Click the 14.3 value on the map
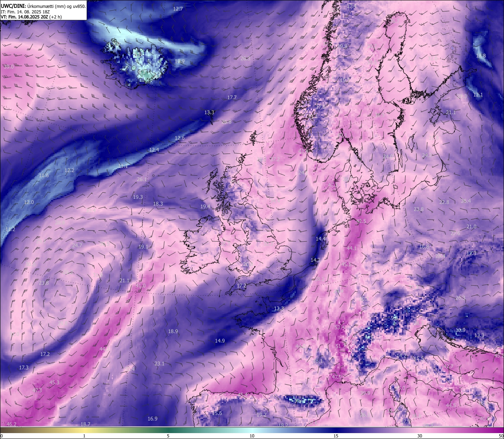This screenshot has height=439, width=504. 315,260
